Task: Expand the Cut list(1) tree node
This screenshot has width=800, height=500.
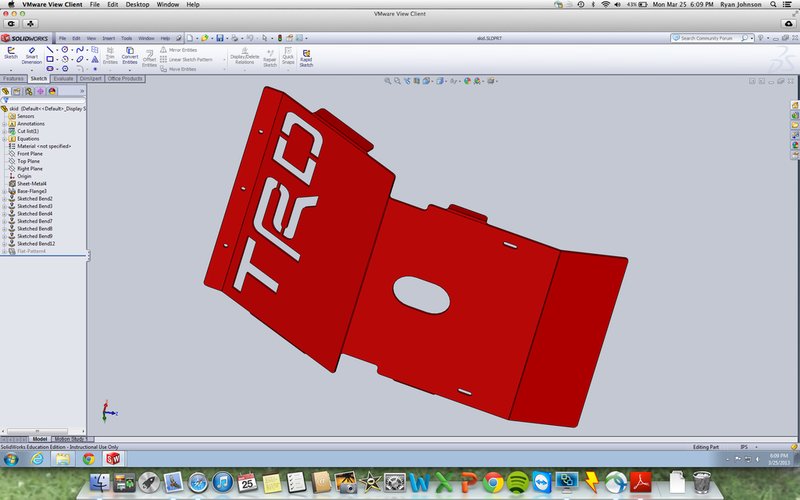Action: point(4,131)
